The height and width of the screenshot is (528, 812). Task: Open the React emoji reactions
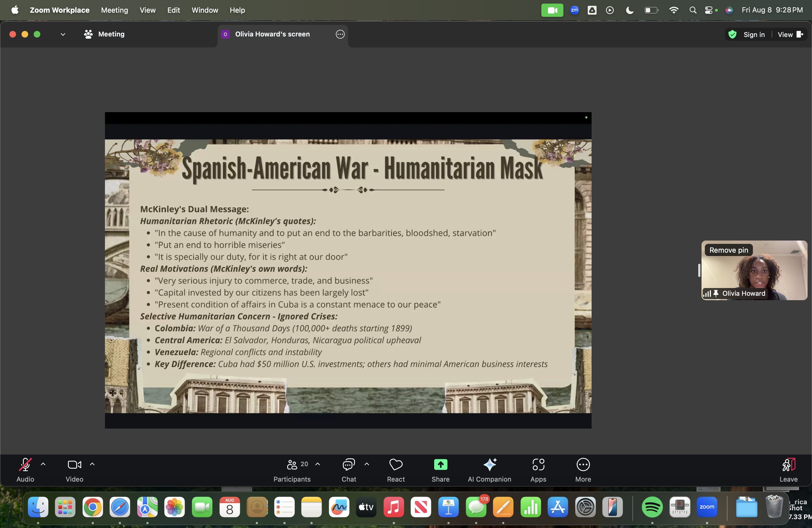coord(396,469)
